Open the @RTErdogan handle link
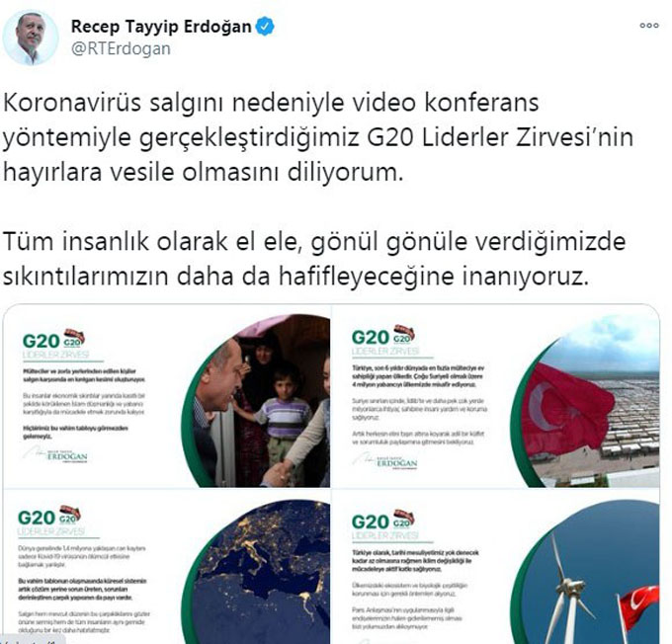 click(x=121, y=48)
